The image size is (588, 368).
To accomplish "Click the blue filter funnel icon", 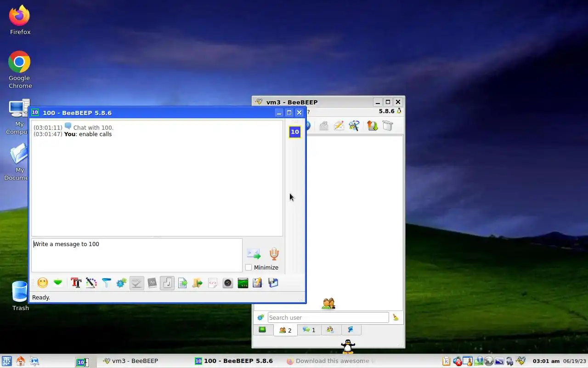I will [x=107, y=283].
